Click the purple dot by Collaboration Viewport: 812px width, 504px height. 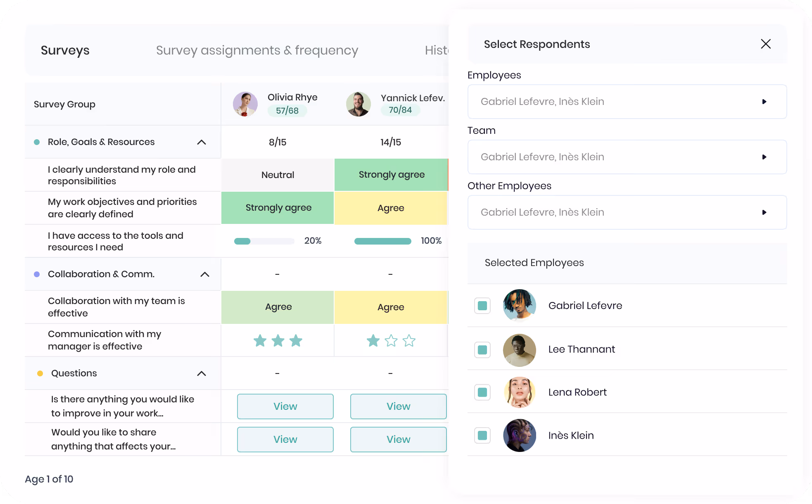(x=37, y=274)
